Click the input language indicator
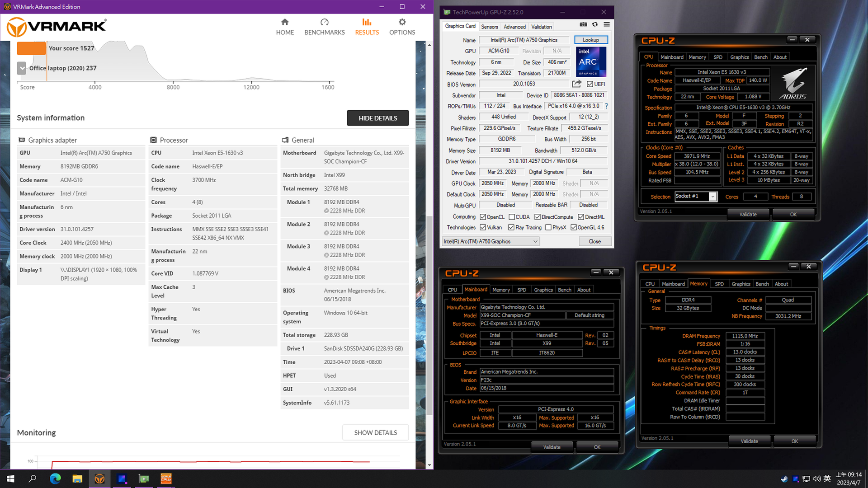This screenshot has width=868, height=488. [x=827, y=479]
